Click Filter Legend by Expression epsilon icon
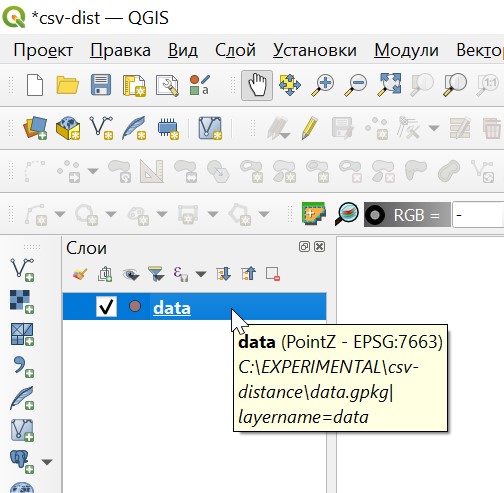 coord(181,274)
